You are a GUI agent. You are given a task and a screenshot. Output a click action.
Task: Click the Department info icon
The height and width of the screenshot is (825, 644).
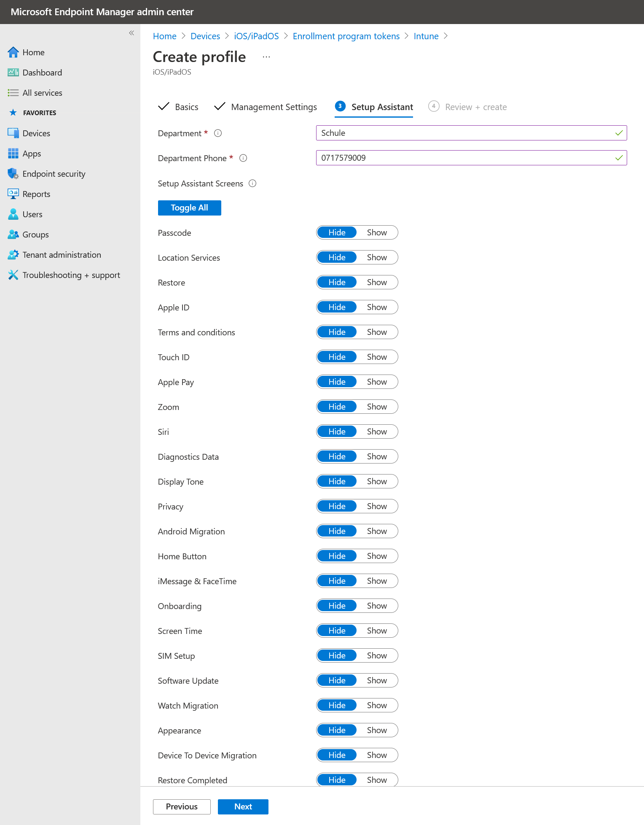coord(218,133)
